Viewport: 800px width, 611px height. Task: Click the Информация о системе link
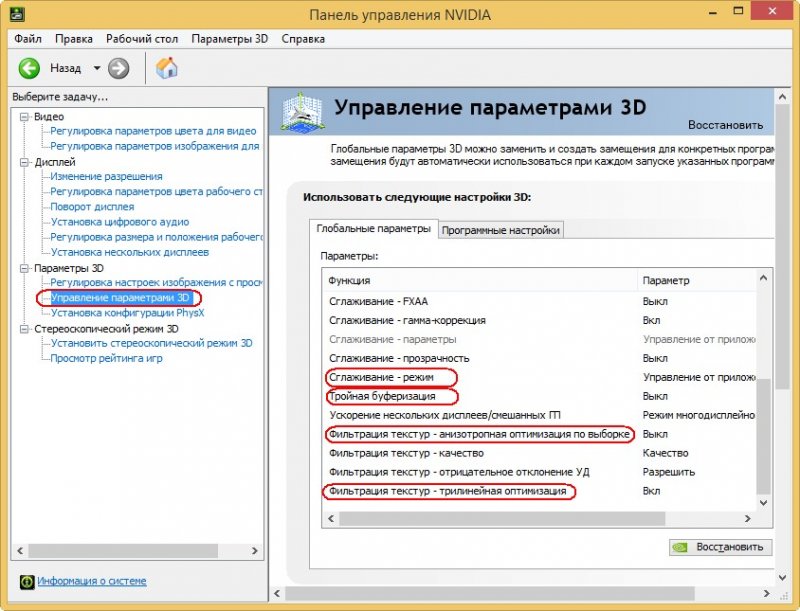(x=92, y=581)
